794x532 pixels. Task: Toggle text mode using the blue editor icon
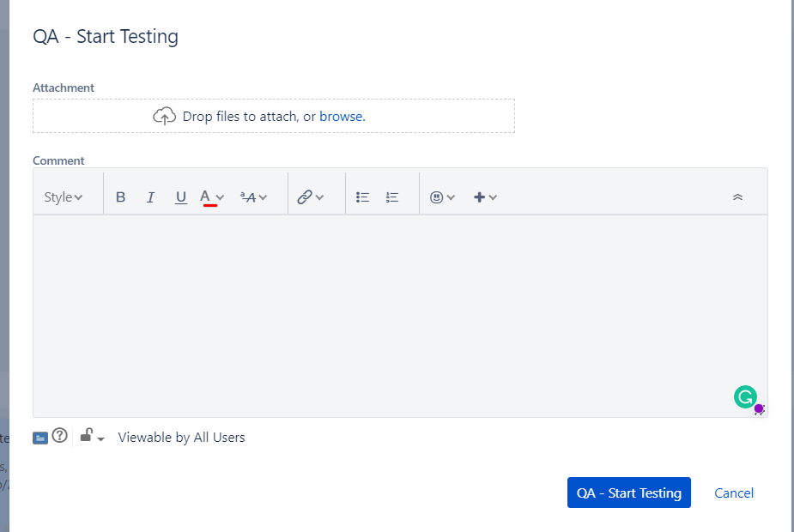point(39,436)
